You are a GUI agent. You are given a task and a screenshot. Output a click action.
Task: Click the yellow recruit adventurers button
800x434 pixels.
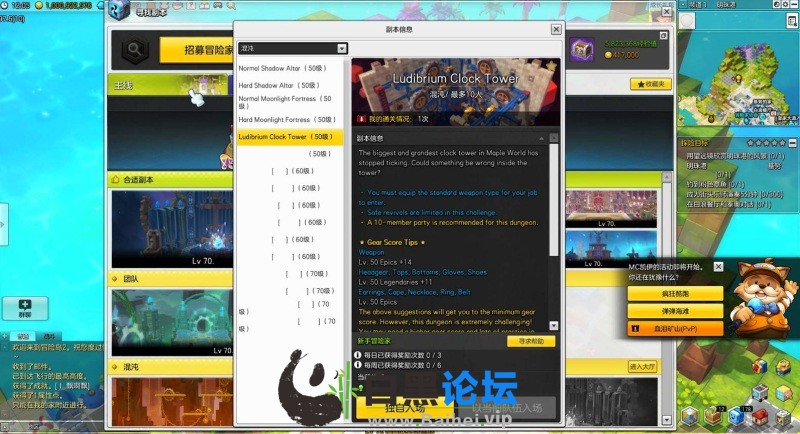click(x=197, y=50)
